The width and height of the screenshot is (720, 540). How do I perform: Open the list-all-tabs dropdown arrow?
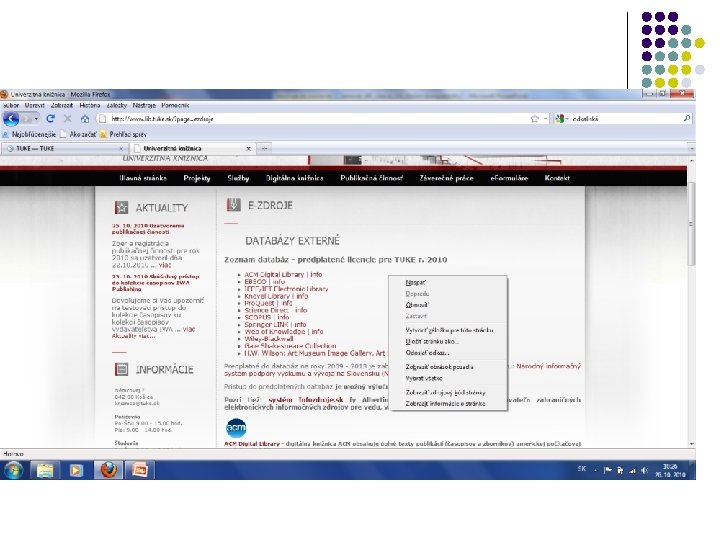(x=691, y=149)
